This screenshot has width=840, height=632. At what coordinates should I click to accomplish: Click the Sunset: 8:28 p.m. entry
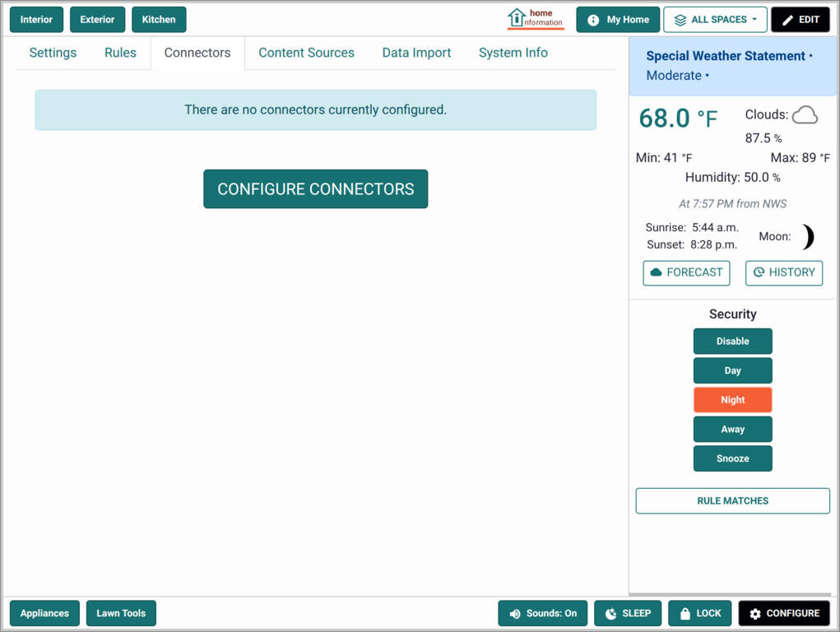pos(692,245)
